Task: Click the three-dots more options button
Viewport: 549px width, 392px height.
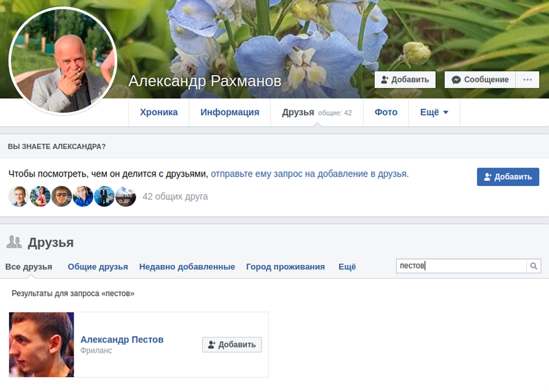Action: point(527,80)
